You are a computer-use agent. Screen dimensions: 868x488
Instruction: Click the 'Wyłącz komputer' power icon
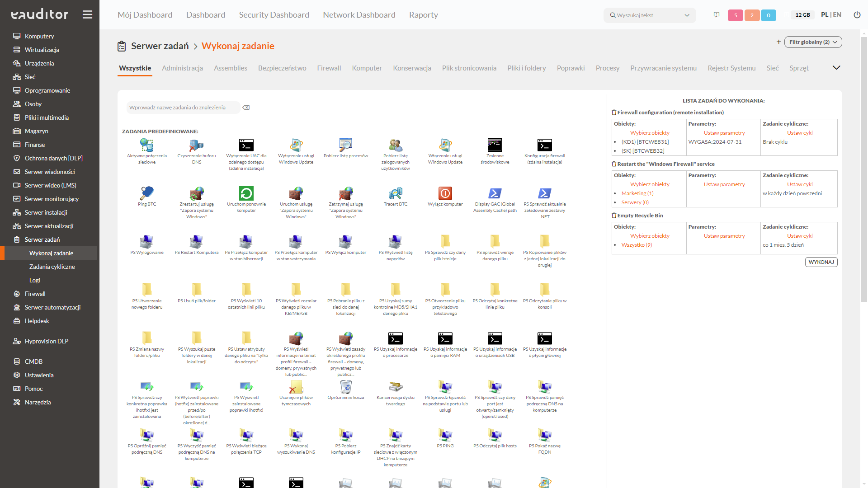(x=445, y=193)
